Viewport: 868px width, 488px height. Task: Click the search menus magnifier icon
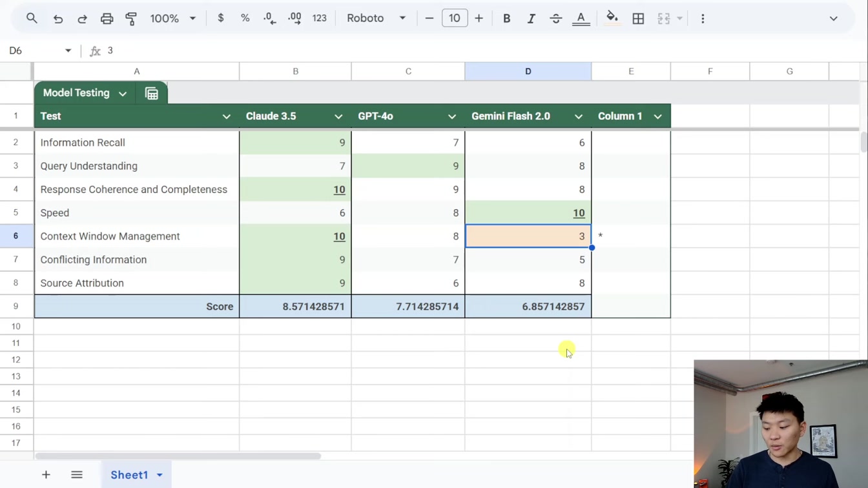point(32,19)
